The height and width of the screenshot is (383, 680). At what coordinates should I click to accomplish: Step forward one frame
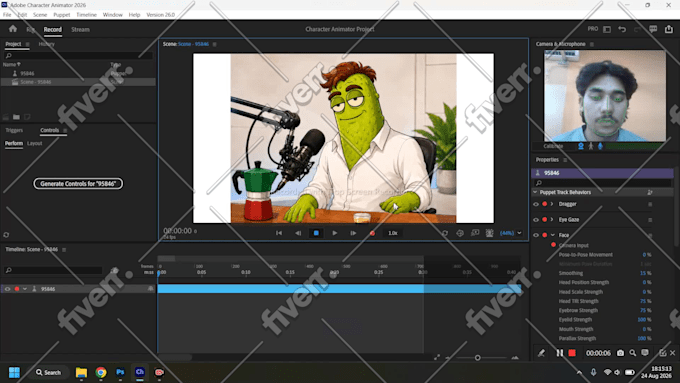[x=353, y=233]
